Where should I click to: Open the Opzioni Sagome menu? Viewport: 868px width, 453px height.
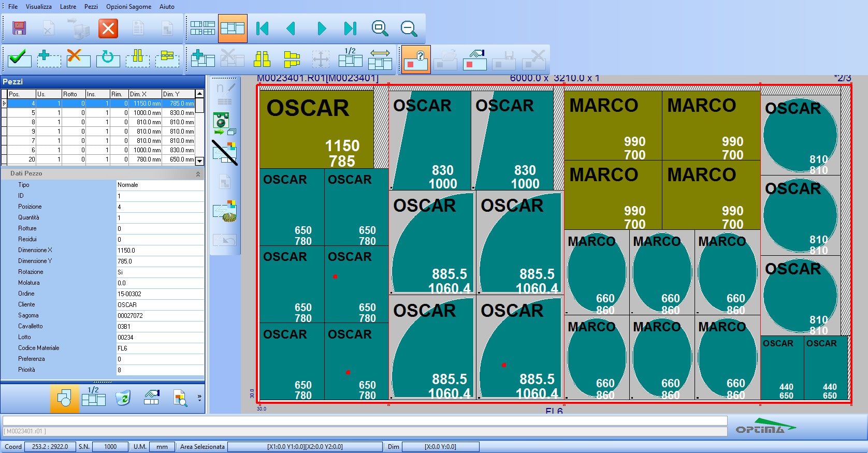pos(129,7)
